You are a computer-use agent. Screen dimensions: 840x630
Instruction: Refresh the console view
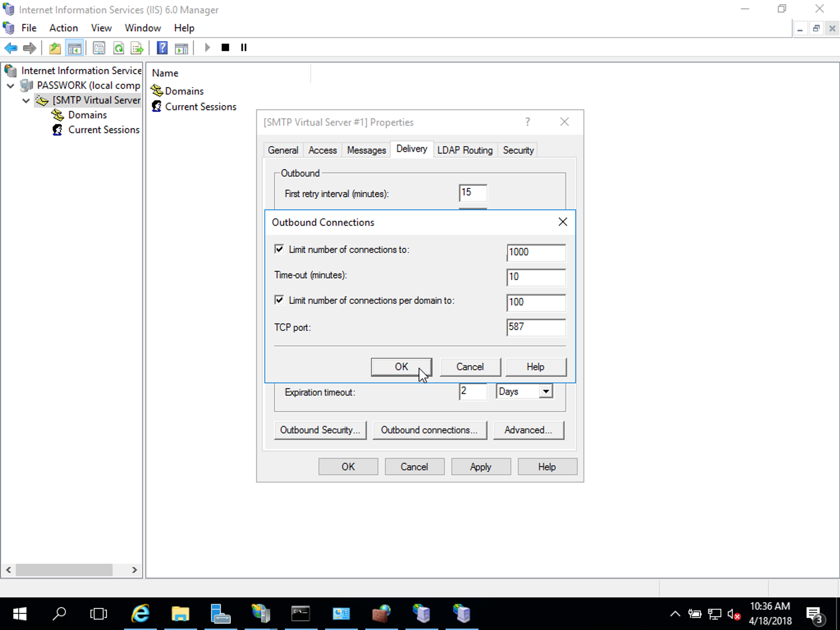point(119,47)
